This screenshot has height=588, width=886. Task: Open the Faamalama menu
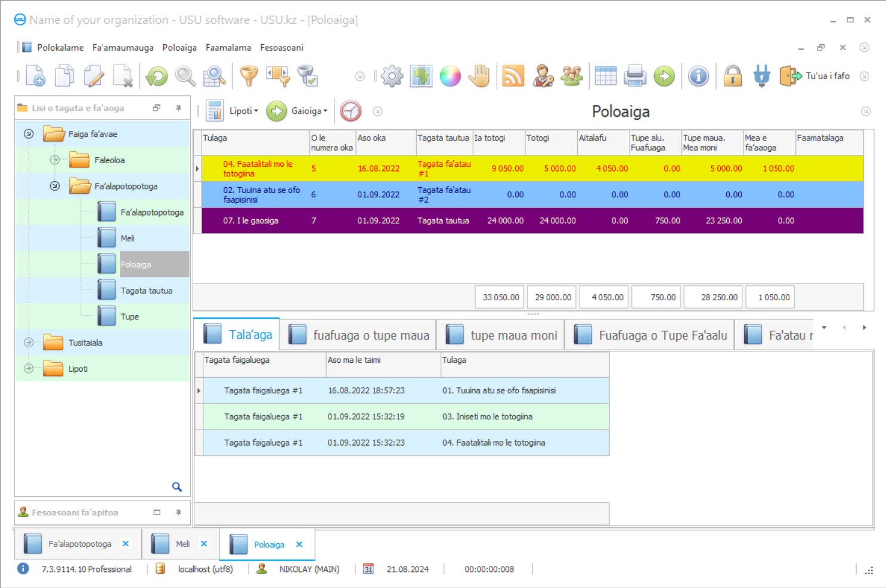[228, 48]
